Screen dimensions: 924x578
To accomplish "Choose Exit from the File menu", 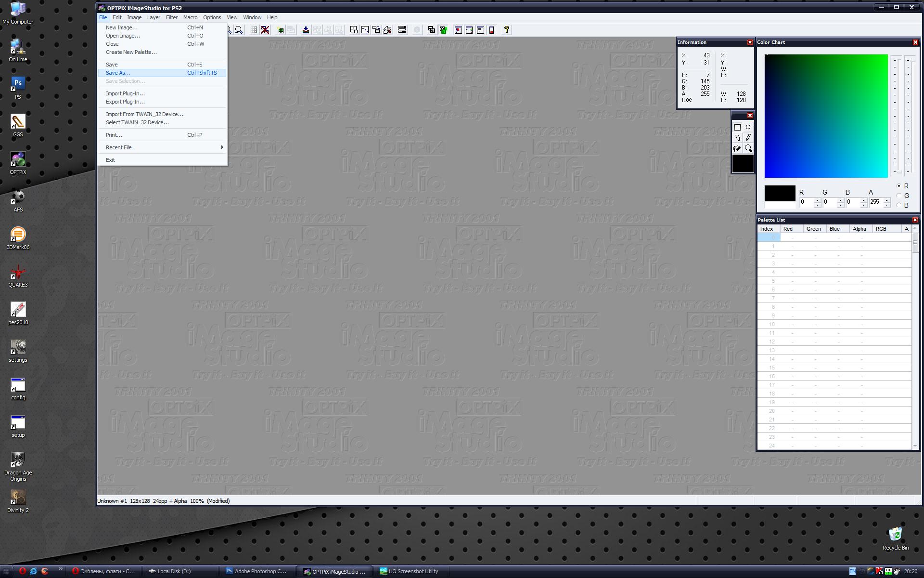I will pyautogui.click(x=162, y=160).
